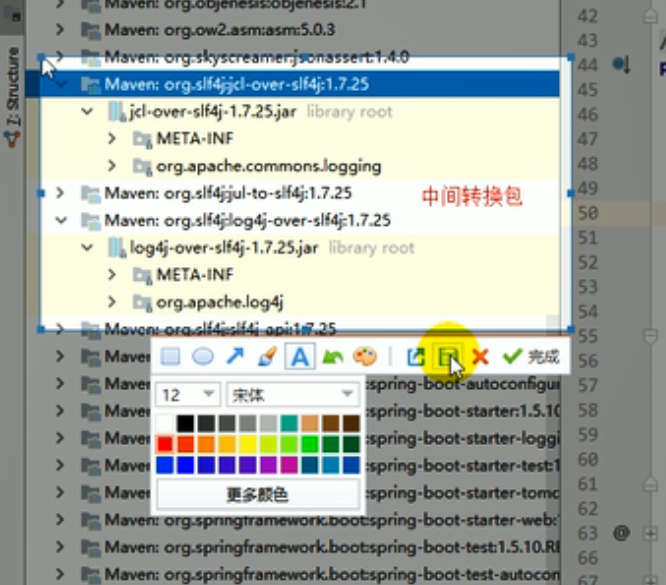666x585 pixels.
Task: Open the color palette tool
Action: 364,356
